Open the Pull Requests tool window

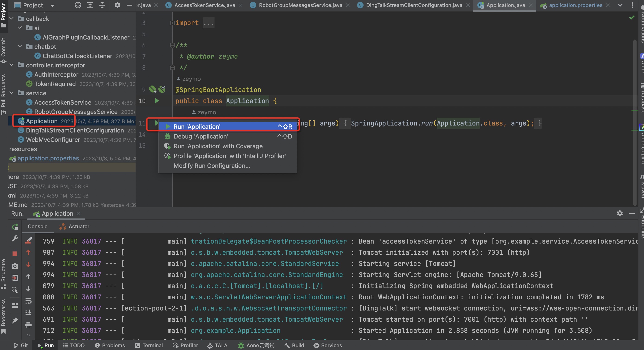coord(3,94)
